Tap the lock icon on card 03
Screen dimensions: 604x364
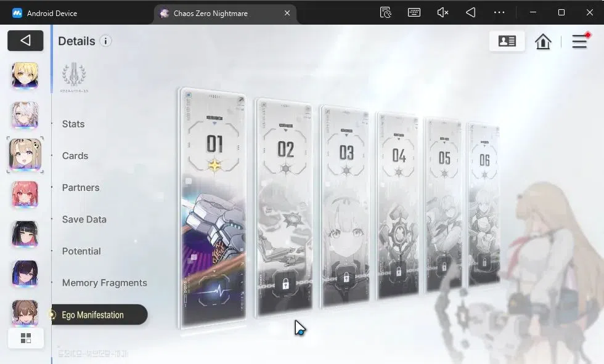[346, 277]
